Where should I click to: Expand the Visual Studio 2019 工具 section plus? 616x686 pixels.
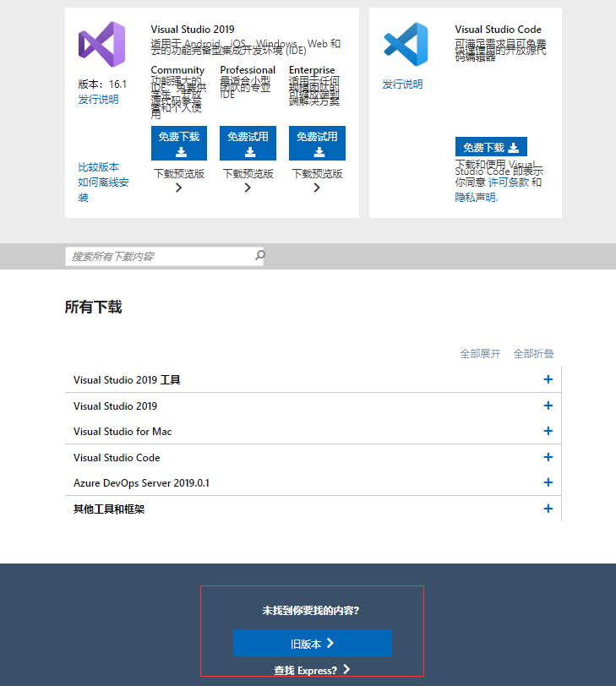pos(548,379)
